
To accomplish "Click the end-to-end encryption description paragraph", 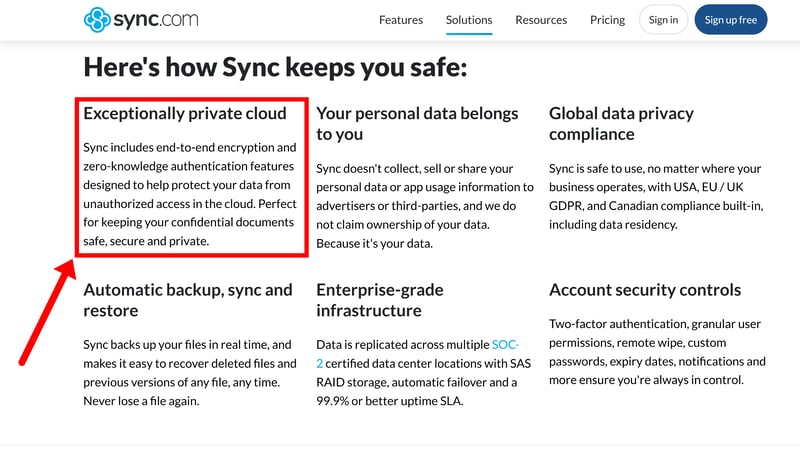I will coord(190,194).
